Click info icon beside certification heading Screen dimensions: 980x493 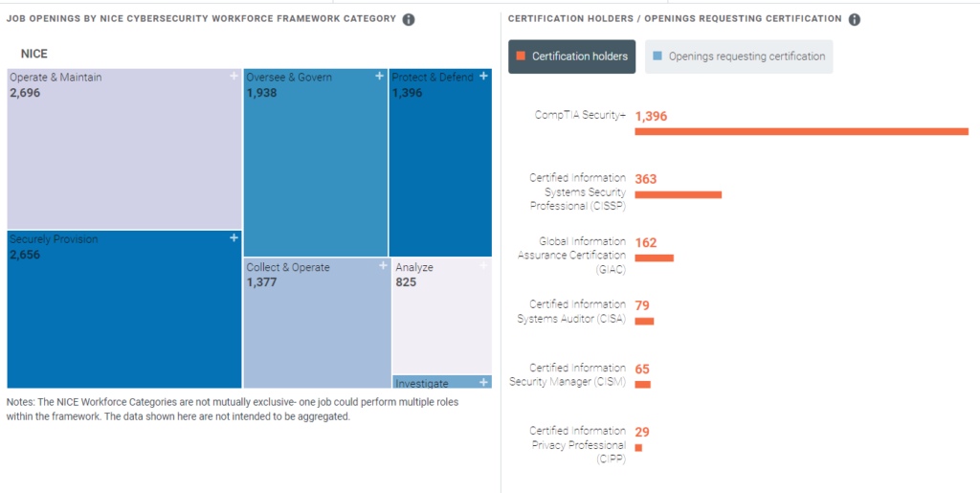tap(855, 19)
